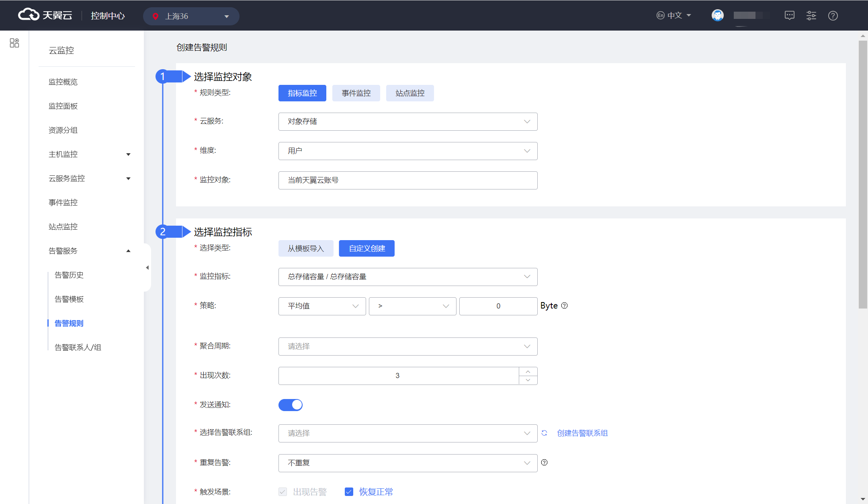This screenshot has width=868, height=504.
Task: Select the 从模板导入 button
Action: (305, 249)
